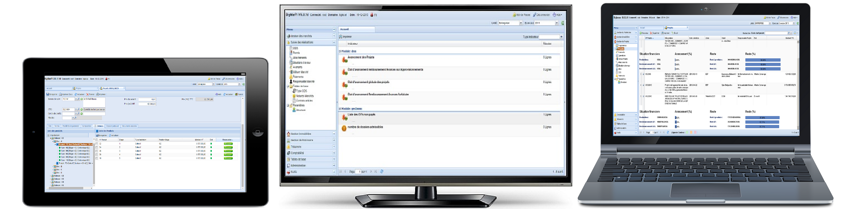This screenshot has width=868, height=209.
Task: Click highlighted Projets item in laptop menu
Action: tap(620, 49)
